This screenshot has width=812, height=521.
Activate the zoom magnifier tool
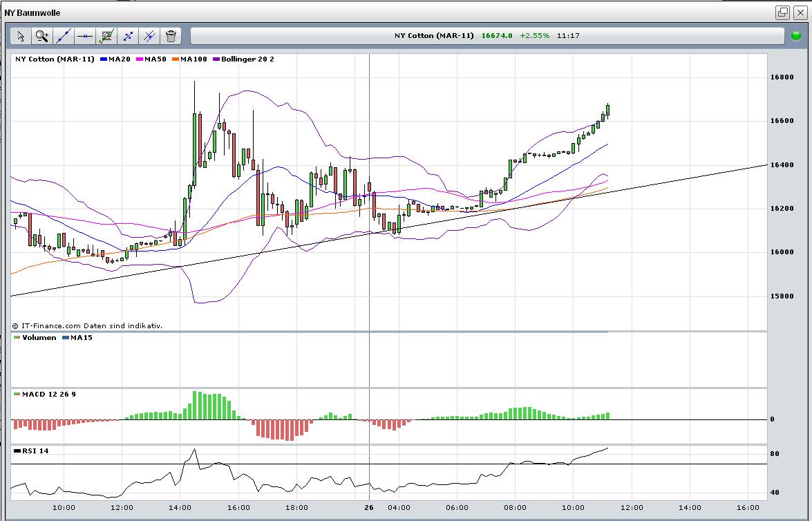pos(41,36)
